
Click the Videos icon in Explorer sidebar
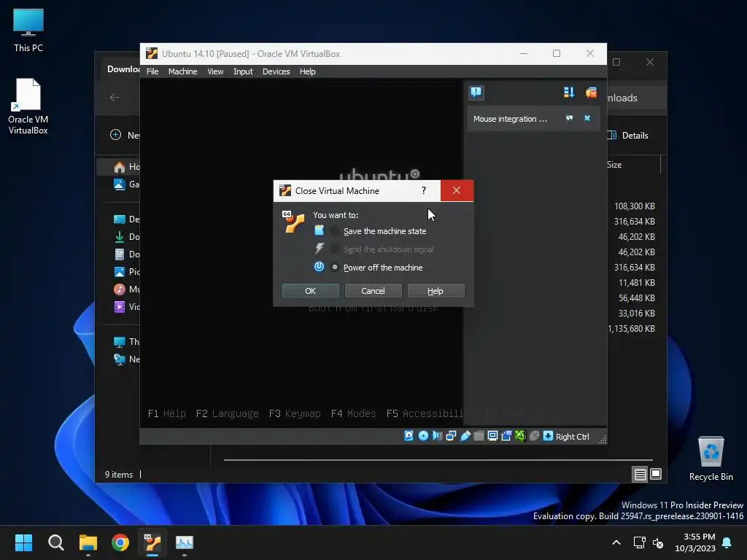tap(120, 307)
